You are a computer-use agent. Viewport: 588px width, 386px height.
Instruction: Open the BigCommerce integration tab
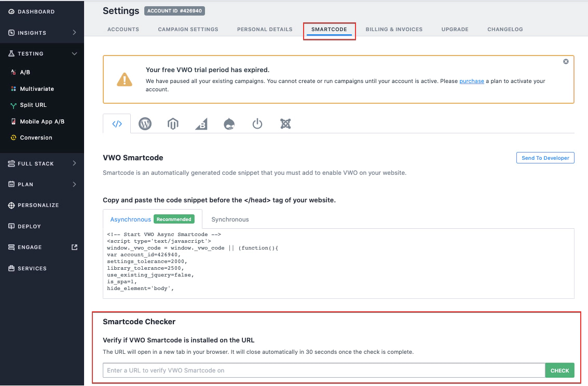tap(201, 123)
